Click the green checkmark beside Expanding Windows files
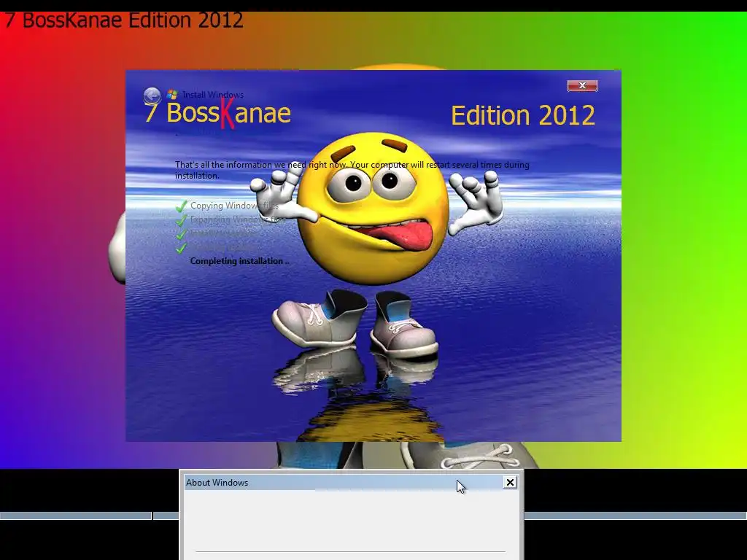 coord(181,220)
